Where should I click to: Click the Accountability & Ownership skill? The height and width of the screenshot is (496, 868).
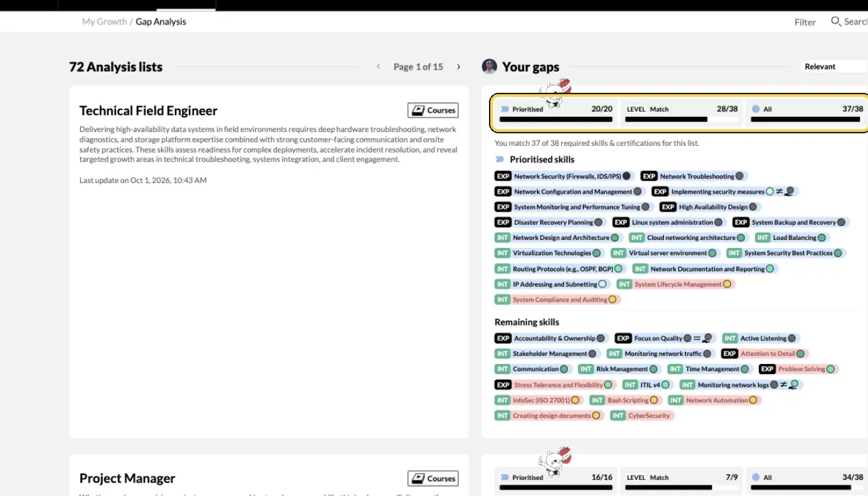(551, 338)
